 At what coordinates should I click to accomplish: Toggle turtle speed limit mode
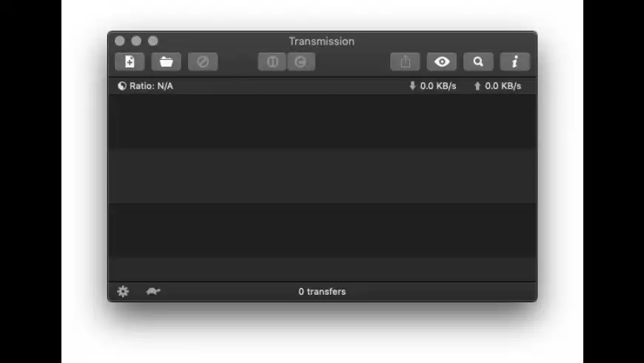(153, 291)
